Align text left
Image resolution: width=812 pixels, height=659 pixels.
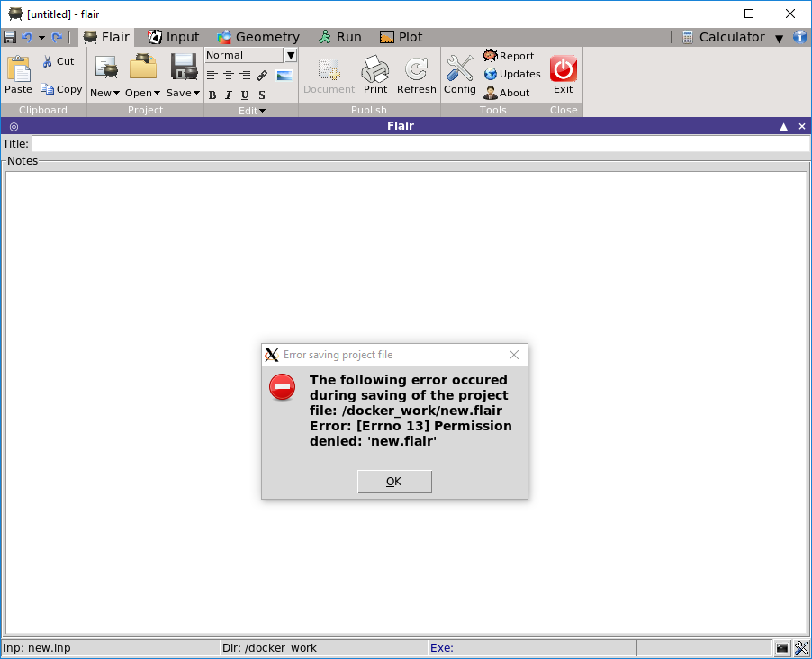tap(212, 76)
